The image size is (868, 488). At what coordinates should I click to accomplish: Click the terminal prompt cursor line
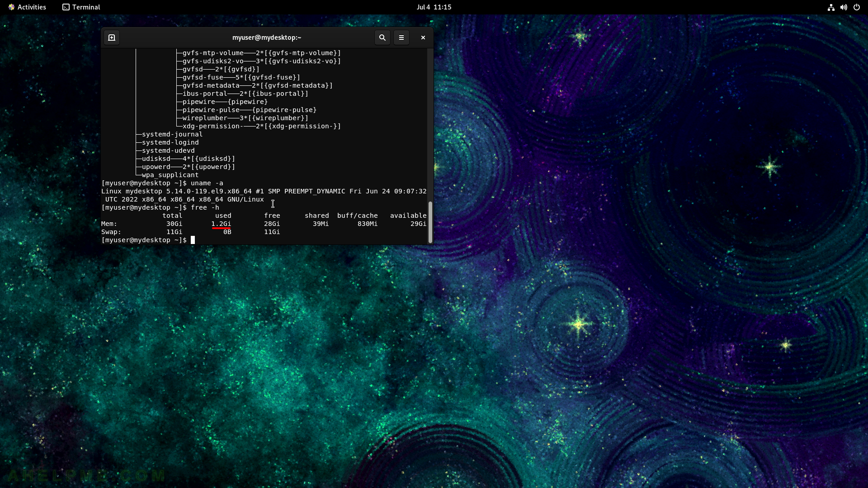[148, 240]
